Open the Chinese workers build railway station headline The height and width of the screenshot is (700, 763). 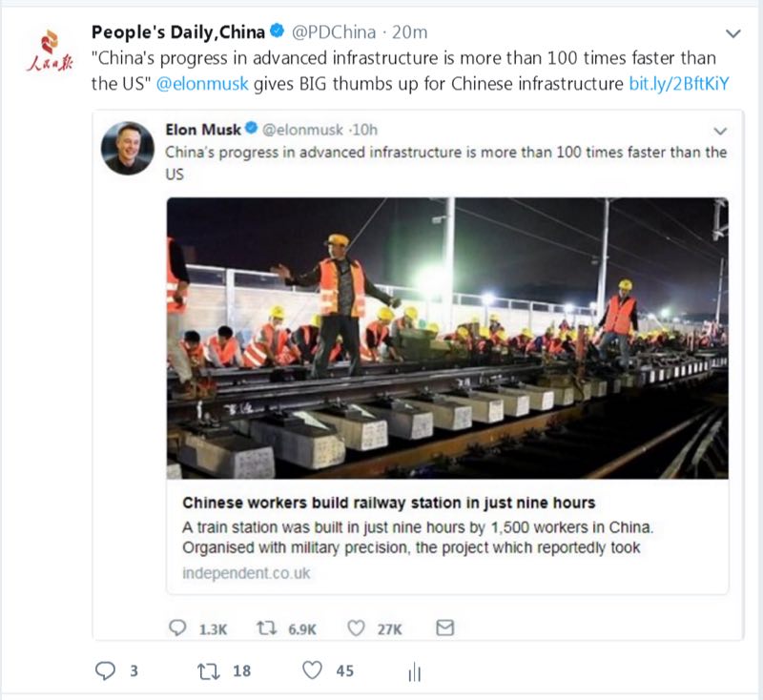point(388,503)
